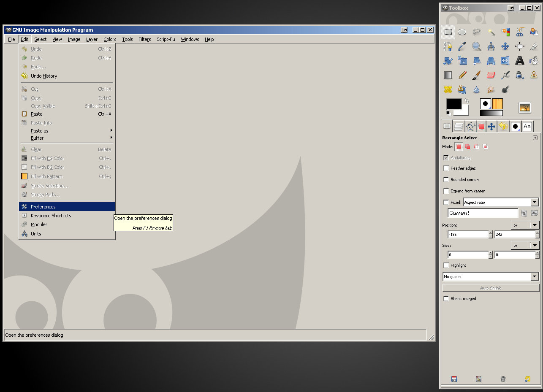The image size is (543, 392).
Task: Select the Free Select lasso tool
Action: (x=477, y=32)
